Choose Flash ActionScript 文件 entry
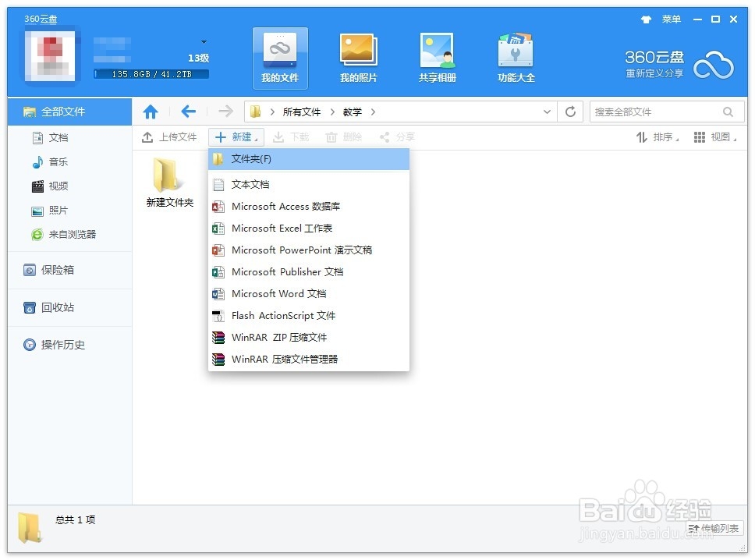The height and width of the screenshot is (560, 755). point(309,316)
